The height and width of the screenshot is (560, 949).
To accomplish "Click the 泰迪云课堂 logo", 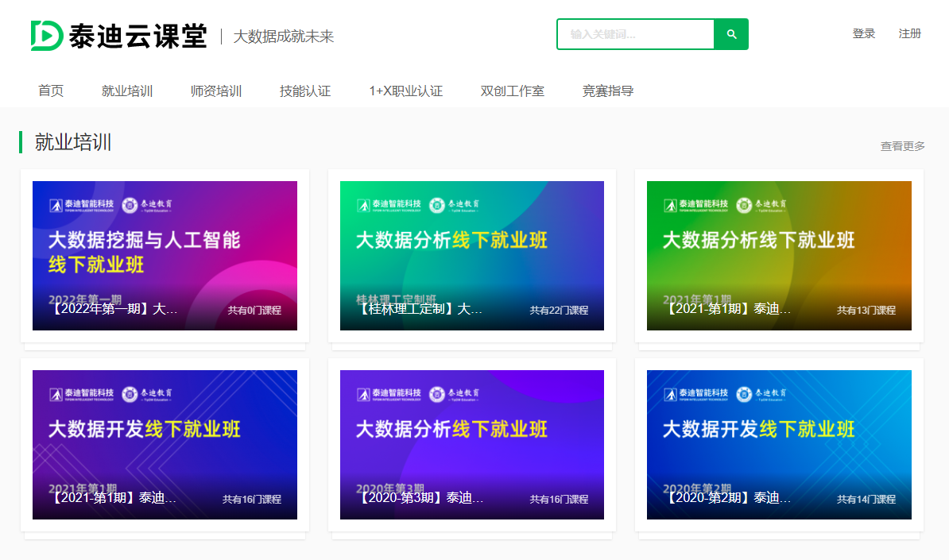I will pyautogui.click(x=118, y=36).
